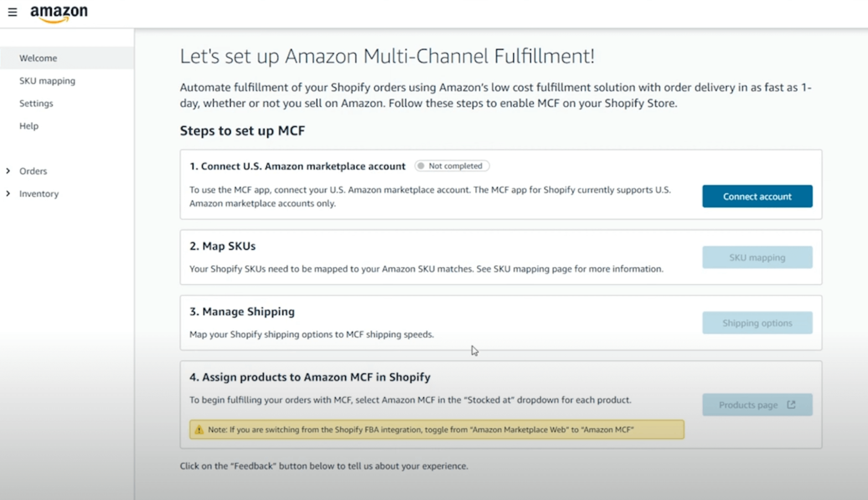Click the external link icon on Products page
The image size is (868, 500).
790,404
